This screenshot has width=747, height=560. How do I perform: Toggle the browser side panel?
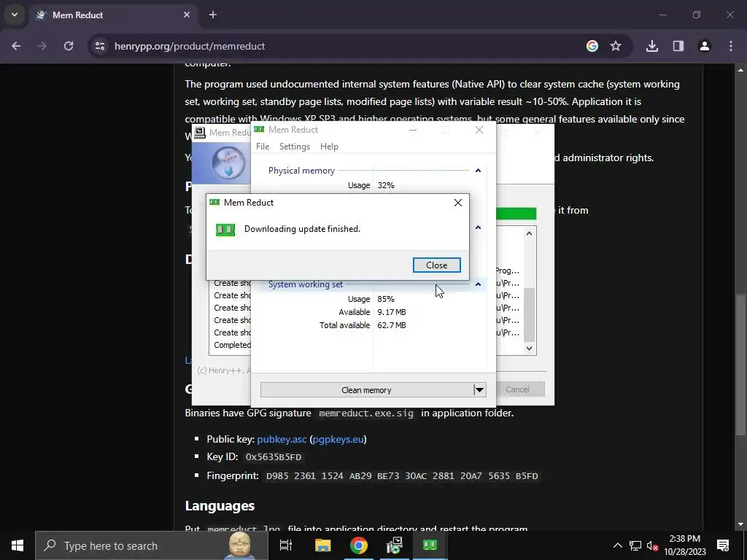(678, 46)
